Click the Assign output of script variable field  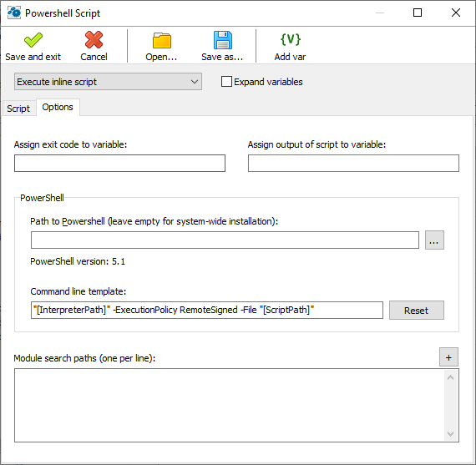(x=353, y=164)
